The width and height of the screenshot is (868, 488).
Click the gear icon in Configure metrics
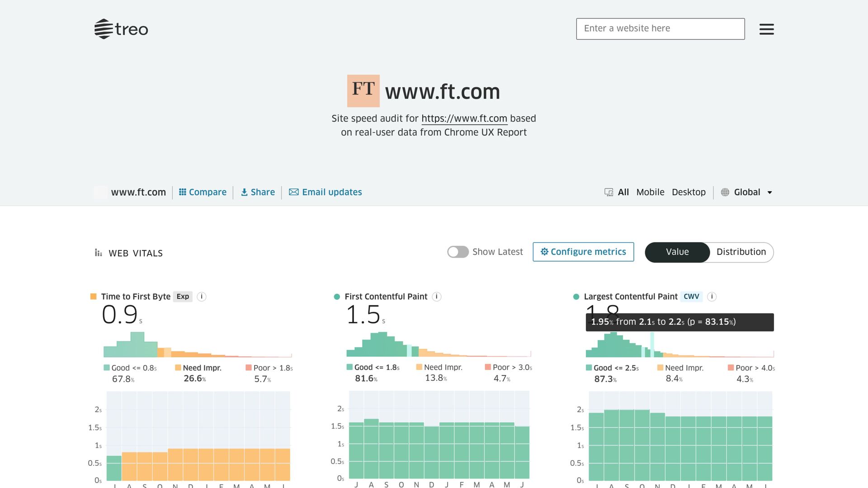(x=545, y=252)
